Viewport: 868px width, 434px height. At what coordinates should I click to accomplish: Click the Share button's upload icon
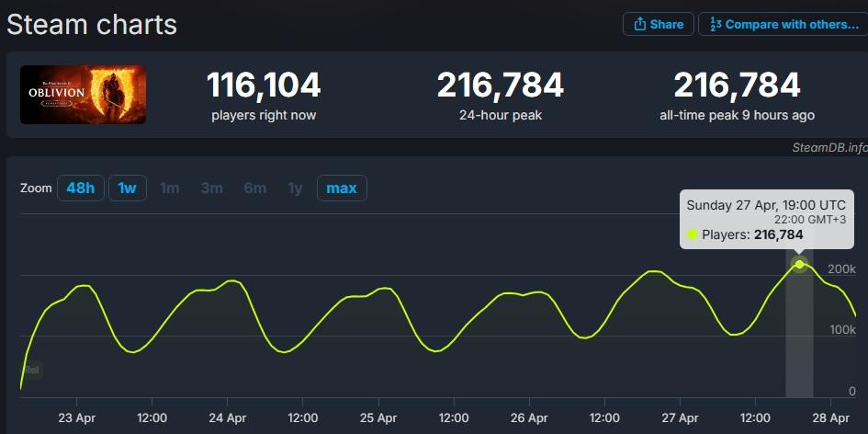pyautogui.click(x=638, y=25)
